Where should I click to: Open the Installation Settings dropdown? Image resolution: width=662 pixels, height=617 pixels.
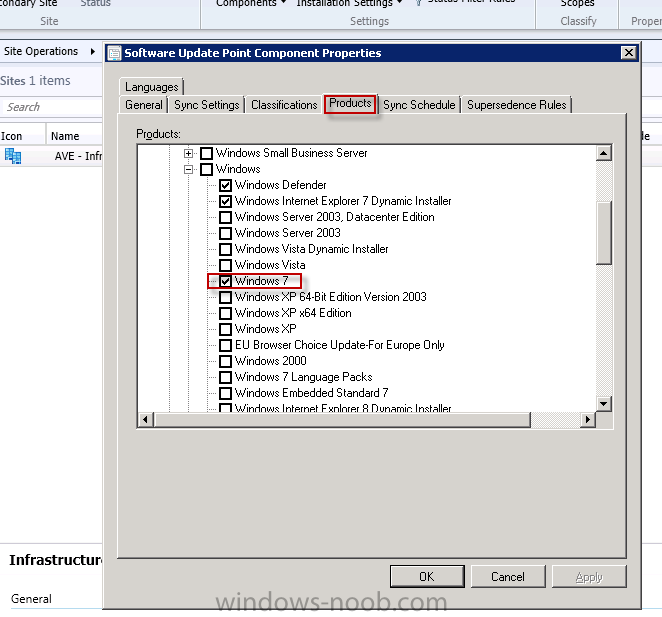pyautogui.click(x=349, y=3)
